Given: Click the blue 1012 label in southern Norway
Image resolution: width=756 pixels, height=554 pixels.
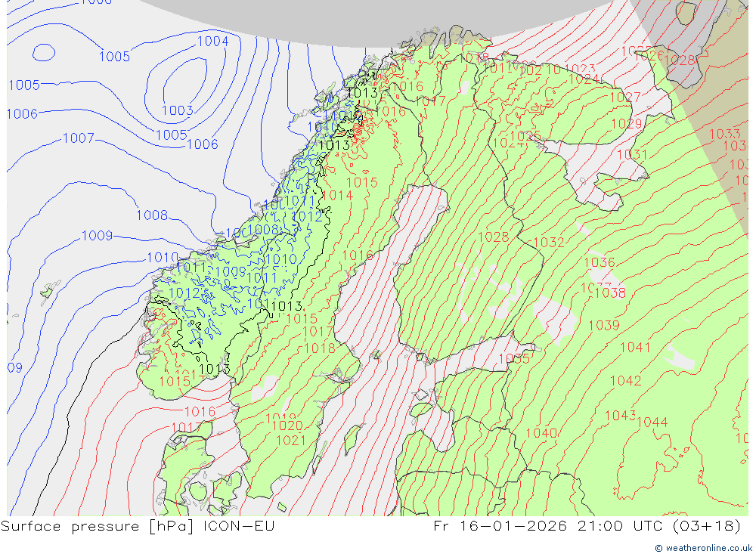Looking at the screenshot, I should click(184, 293).
